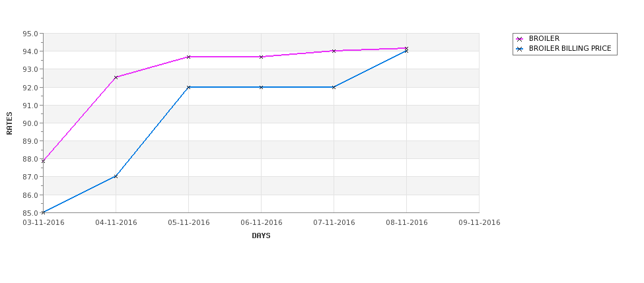Click billing price point at 87.0 on 04-11-2016
Viewport: 644px width, 283px height.
pyautogui.click(x=116, y=176)
